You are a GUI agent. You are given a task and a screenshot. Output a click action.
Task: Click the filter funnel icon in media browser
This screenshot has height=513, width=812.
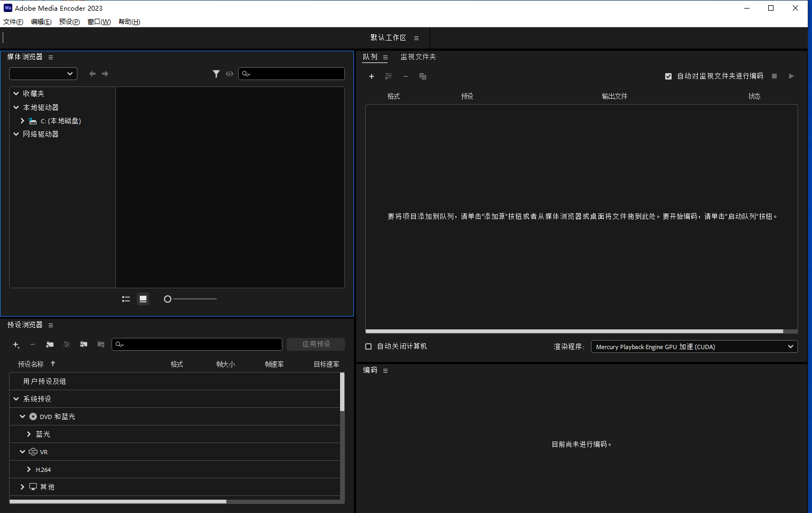click(x=216, y=74)
